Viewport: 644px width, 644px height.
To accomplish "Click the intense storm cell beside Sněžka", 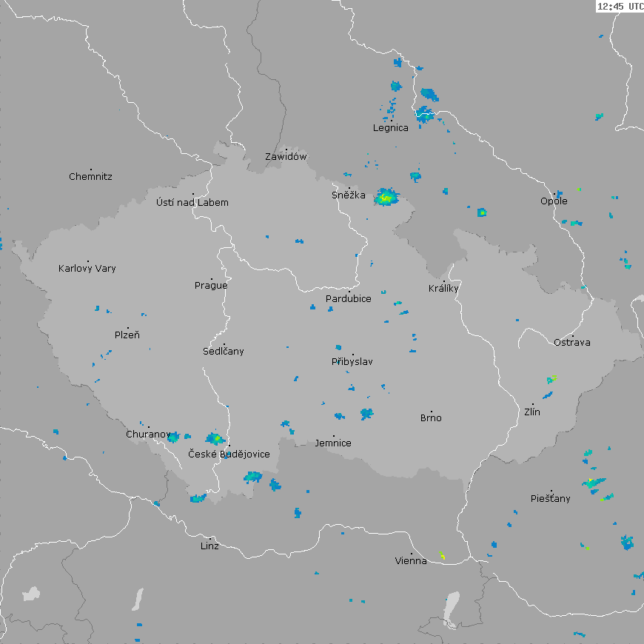I will pyautogui.click(x=386, y=198).
